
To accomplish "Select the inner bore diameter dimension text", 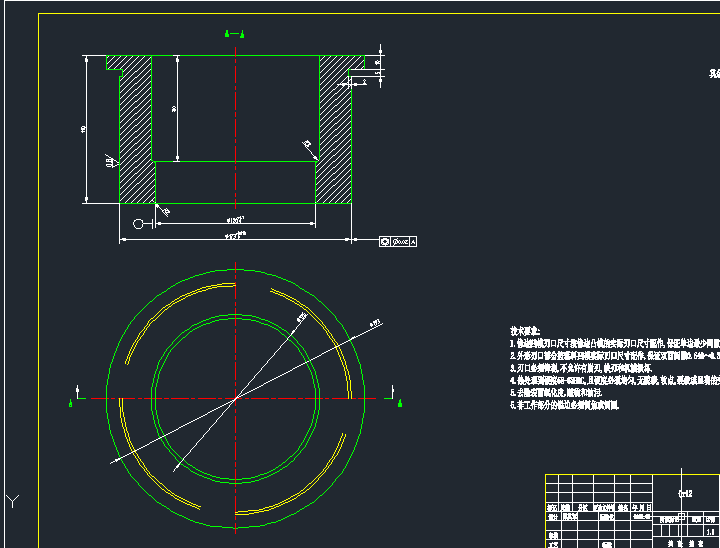I will pyautogui.click(x=236, y=220).
